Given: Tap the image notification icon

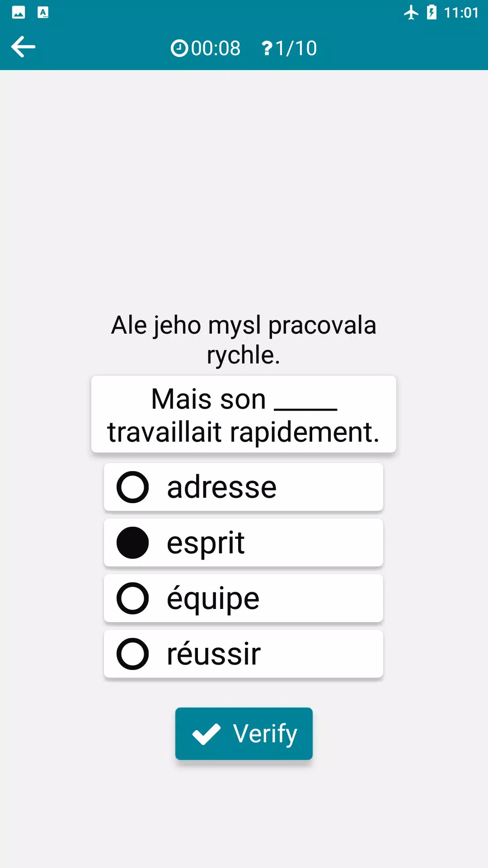Looking at the screenshot, I should click(x=19, y=13).
